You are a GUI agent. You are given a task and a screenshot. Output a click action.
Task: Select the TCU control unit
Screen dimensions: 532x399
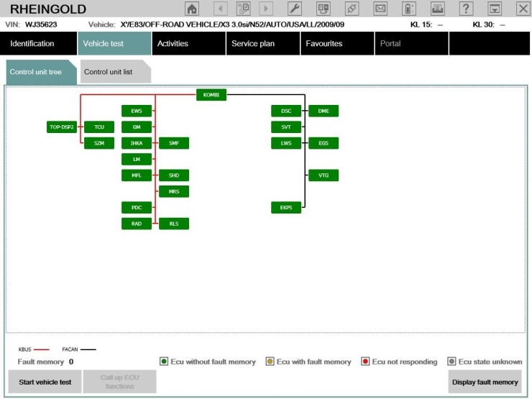pos(99,127)
